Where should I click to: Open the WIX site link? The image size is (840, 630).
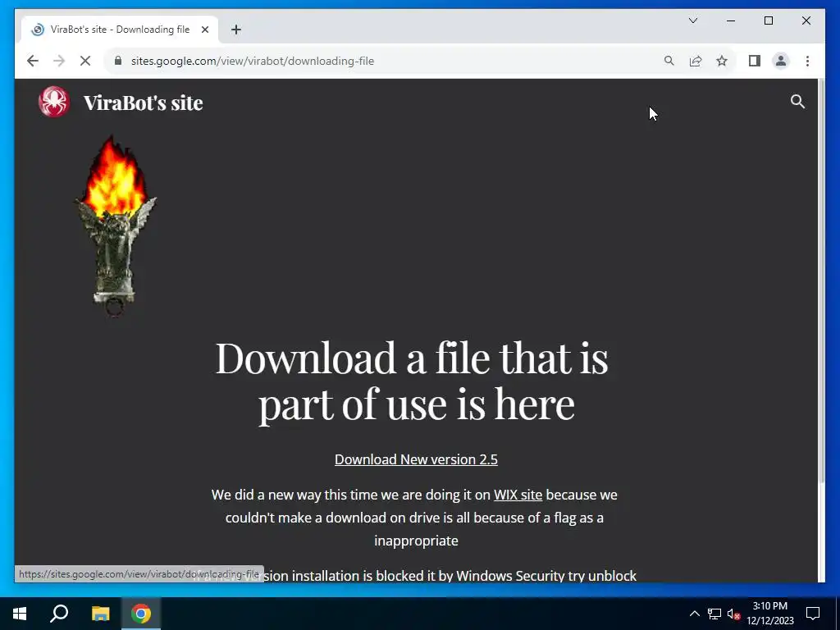tap(518, 495)
